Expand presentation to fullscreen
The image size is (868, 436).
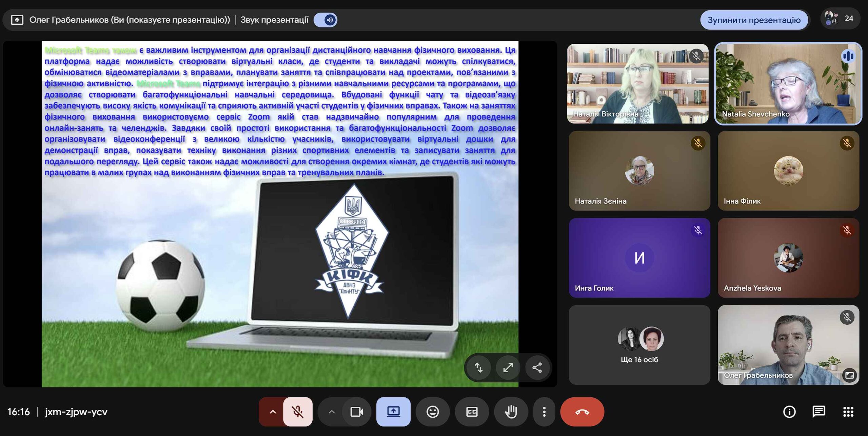click(x=508, y=367)
